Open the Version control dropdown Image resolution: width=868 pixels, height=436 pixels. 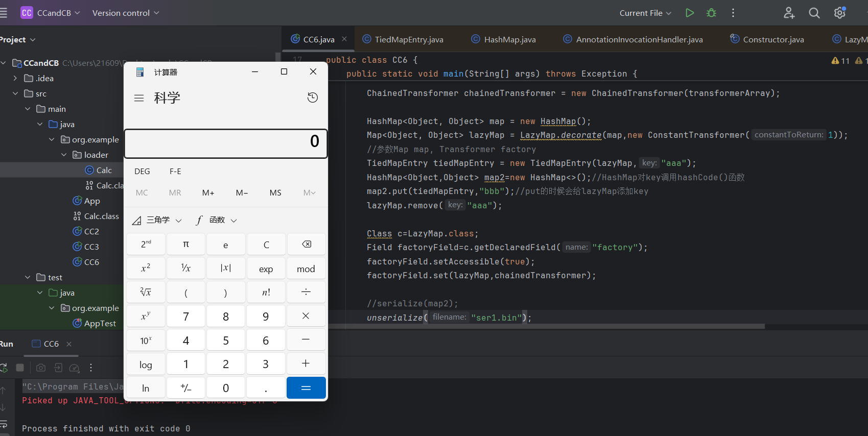[x=126, y=13]
